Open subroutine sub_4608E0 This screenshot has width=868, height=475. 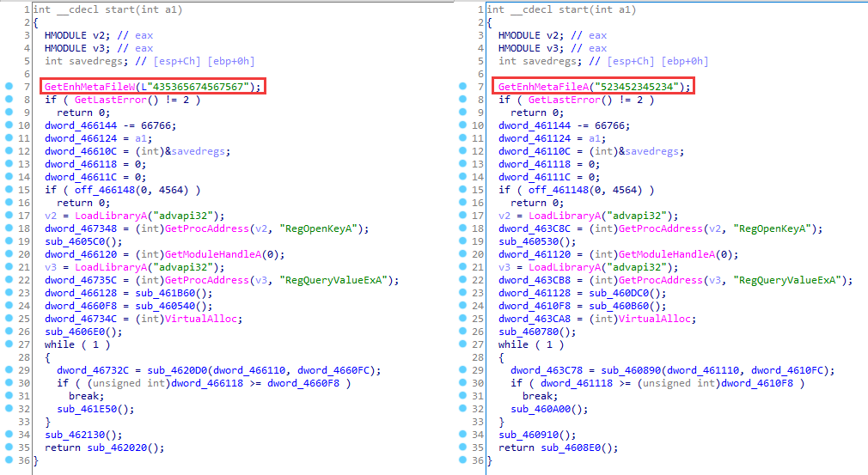573,448
